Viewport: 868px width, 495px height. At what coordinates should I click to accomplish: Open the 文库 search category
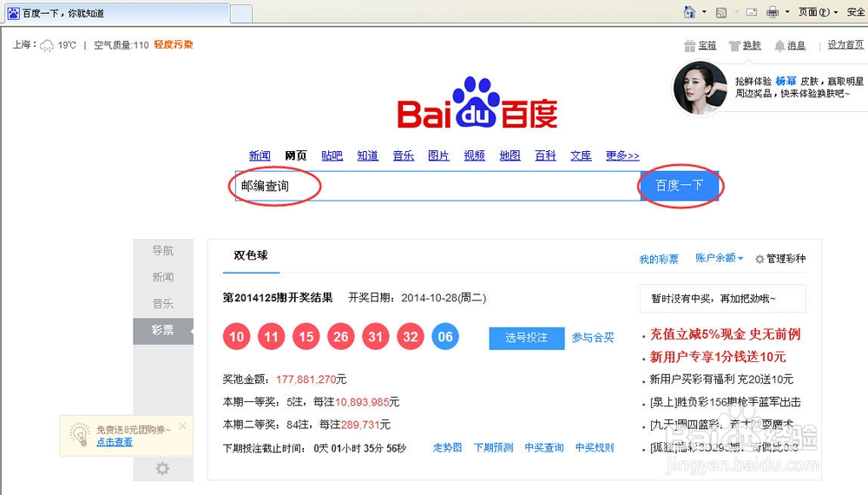click(x=582, y=155)
